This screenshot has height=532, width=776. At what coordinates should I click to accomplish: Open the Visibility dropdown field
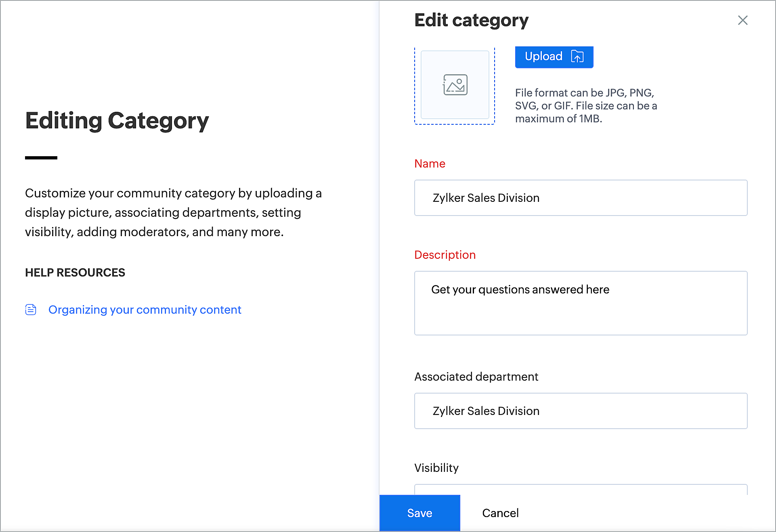tap(581, 489)
